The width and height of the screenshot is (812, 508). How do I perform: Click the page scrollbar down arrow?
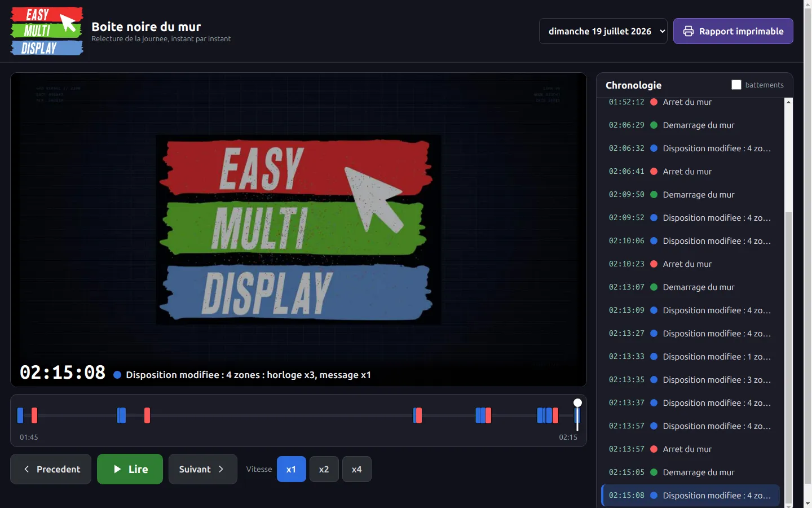pos(807,503)
